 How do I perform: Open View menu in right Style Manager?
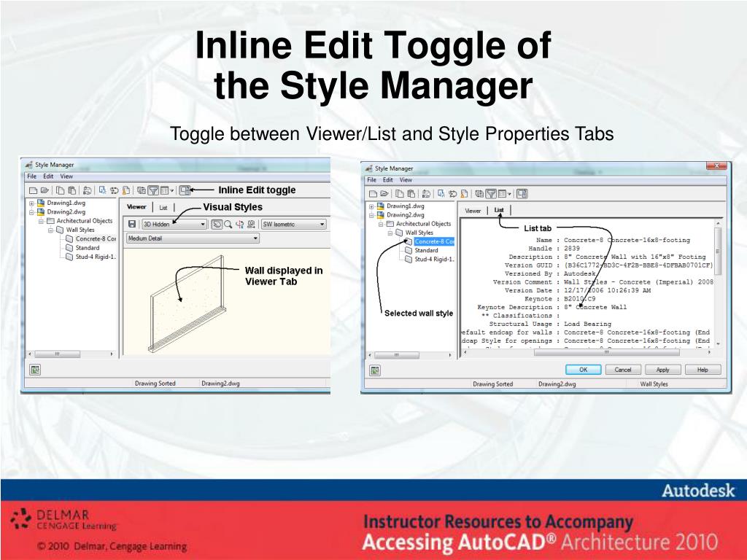point(406,180)
